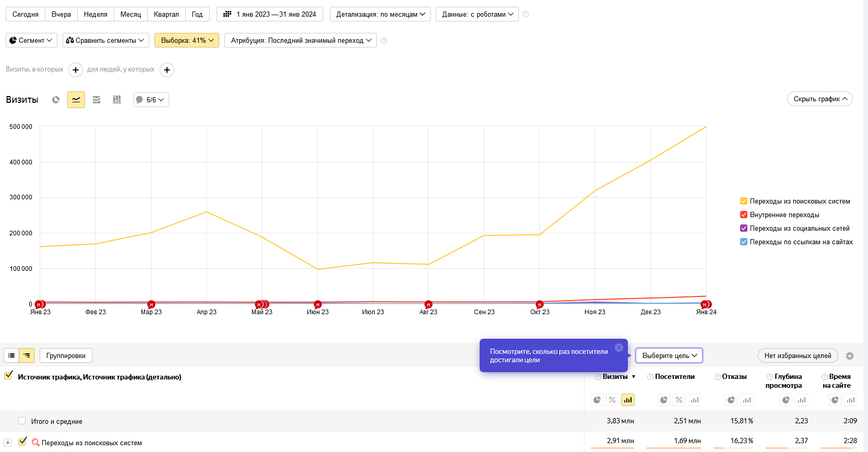868x452 pixels.
Task: Close the purple goals tooltip
Action: [x=619, y=348]
